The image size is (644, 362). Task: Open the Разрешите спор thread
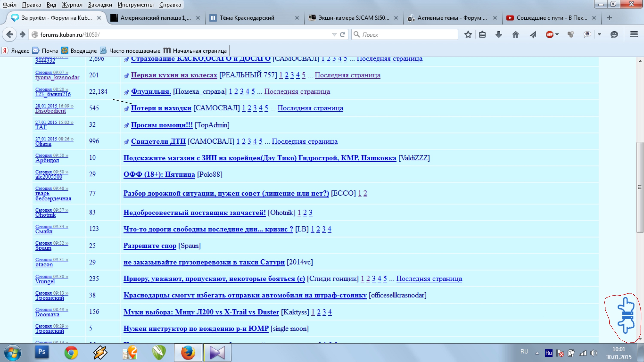(150, 245)
